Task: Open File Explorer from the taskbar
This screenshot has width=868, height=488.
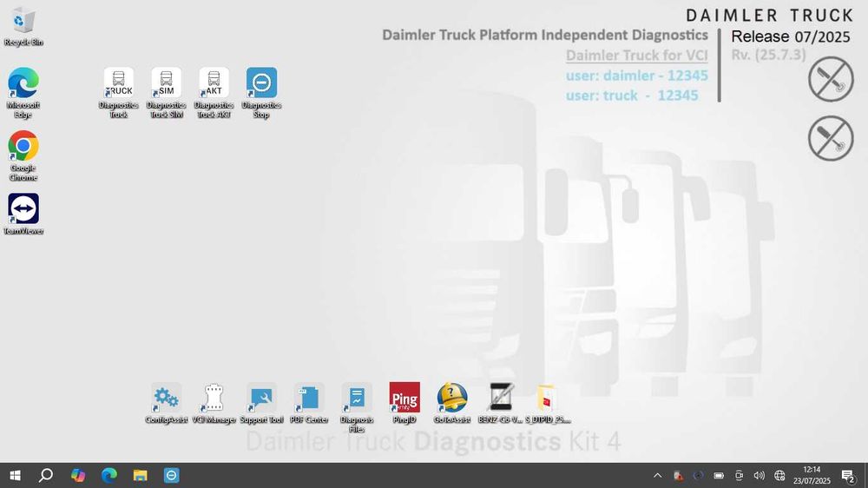Action: coord(140,475)
